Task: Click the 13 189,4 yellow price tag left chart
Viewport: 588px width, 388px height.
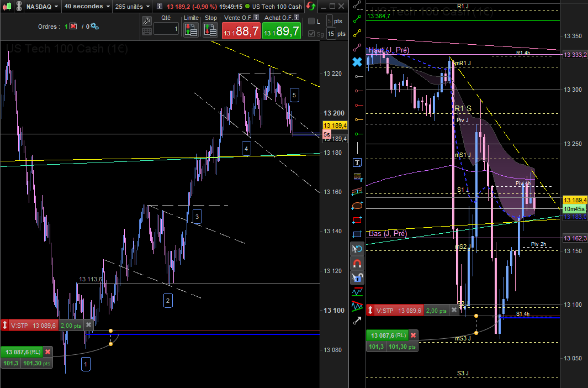Action: (x=335, y=125)
